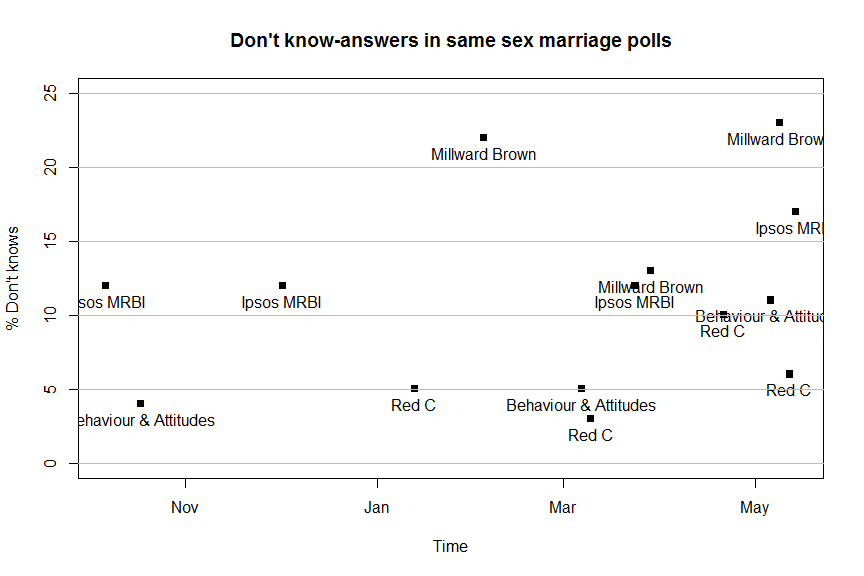Select the 'Nov' tick label on the x-axis
This screenshot has height=576, width=864.
click(184, 508)
